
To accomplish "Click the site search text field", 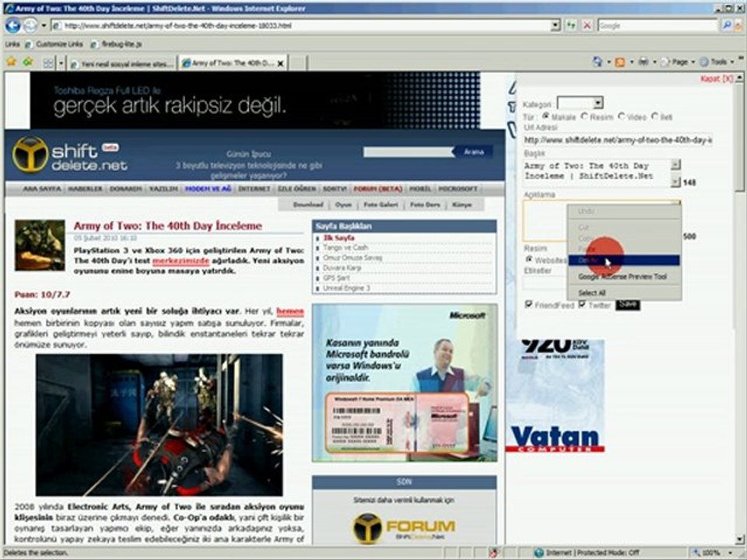I will point(409,152).
